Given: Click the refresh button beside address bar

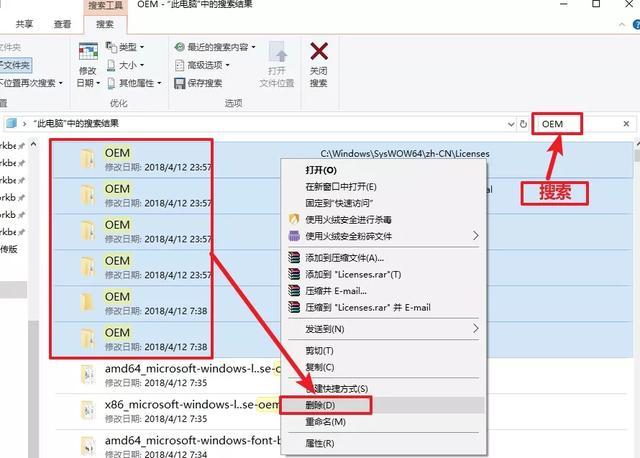Looking at the screenshot, I should (x=523, y=124).
